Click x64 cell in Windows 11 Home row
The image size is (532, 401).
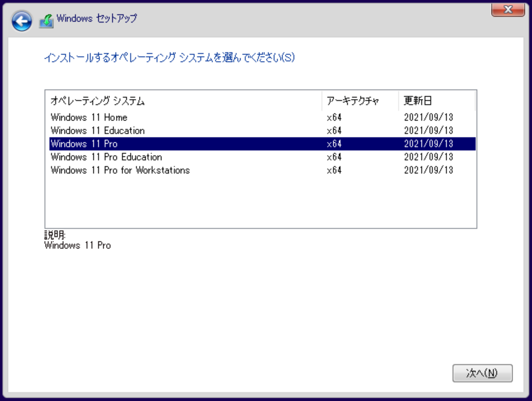[x=334, y=118]
